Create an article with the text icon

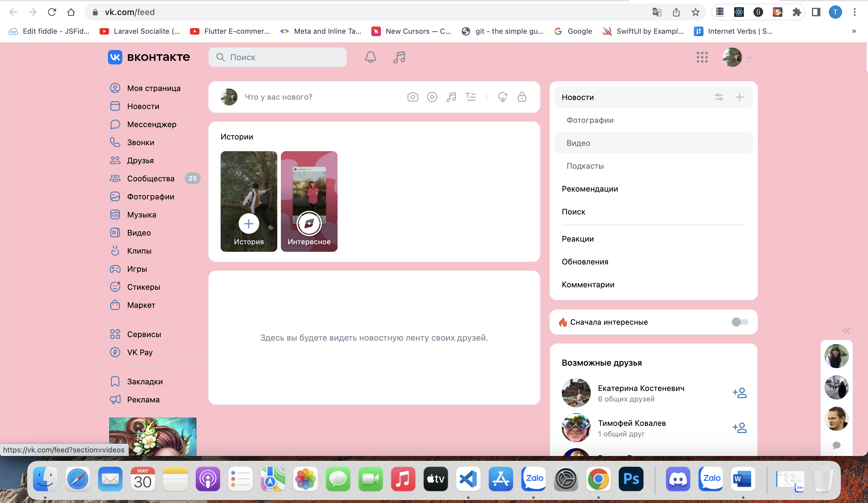pos(470,97)
